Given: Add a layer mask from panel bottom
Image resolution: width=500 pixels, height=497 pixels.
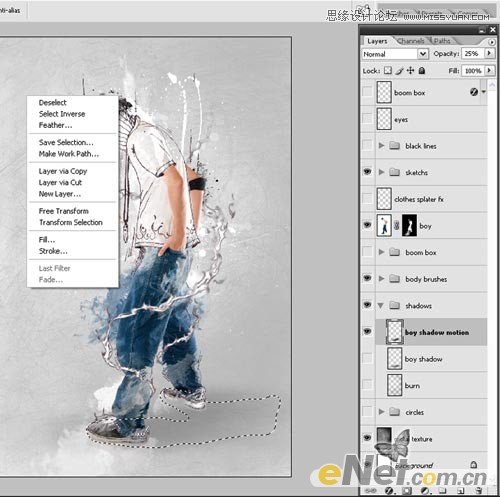Looking at the screenshot, I should tap(406, 491).
